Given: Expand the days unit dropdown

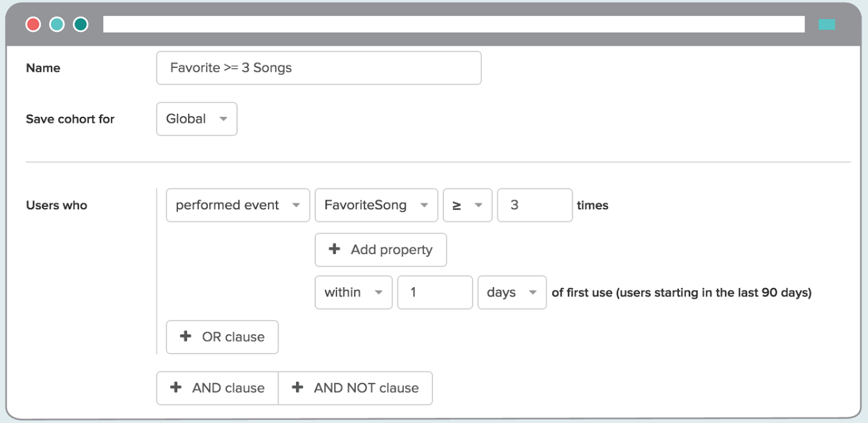Looking at the screenshot, I should click(x=512, y=293).
